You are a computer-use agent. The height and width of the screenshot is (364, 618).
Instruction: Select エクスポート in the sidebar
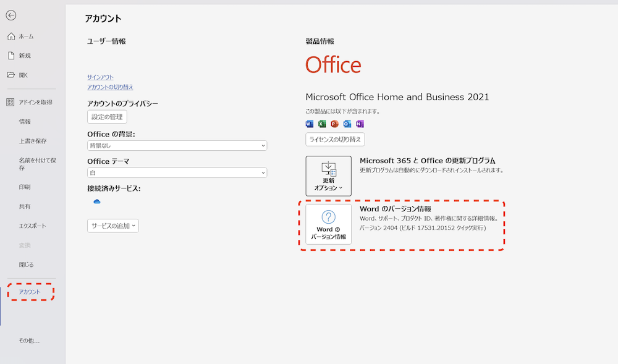[32, 226]
